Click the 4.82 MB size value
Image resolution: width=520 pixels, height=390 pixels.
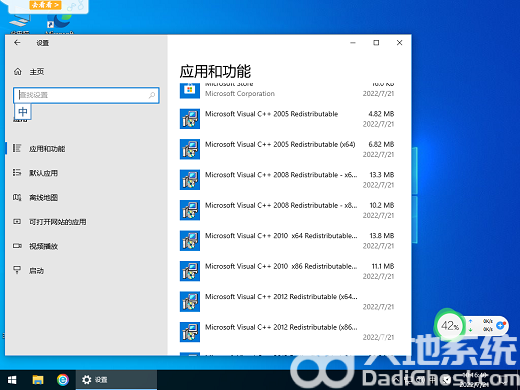381,114
